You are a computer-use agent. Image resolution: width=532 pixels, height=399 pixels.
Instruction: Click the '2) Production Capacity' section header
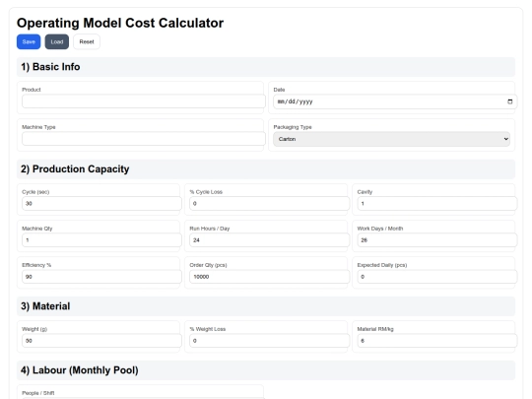tap(266, 169)
